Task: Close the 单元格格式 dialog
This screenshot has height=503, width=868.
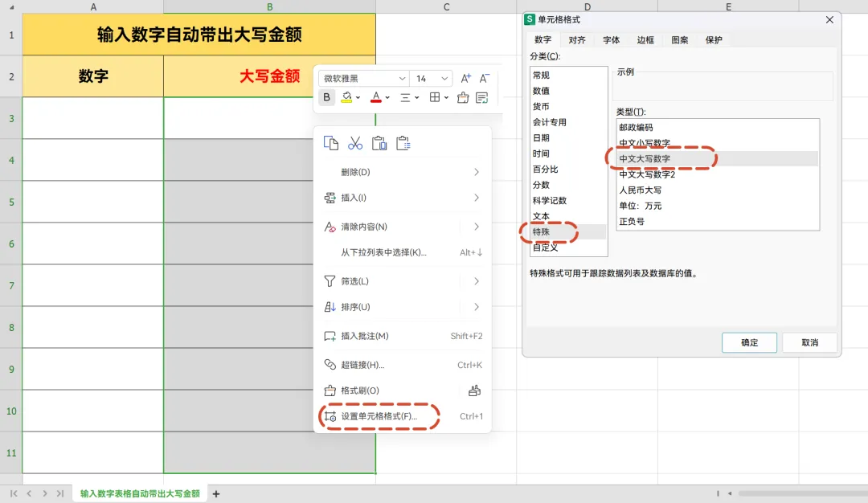Action: [x=829, y=20]
